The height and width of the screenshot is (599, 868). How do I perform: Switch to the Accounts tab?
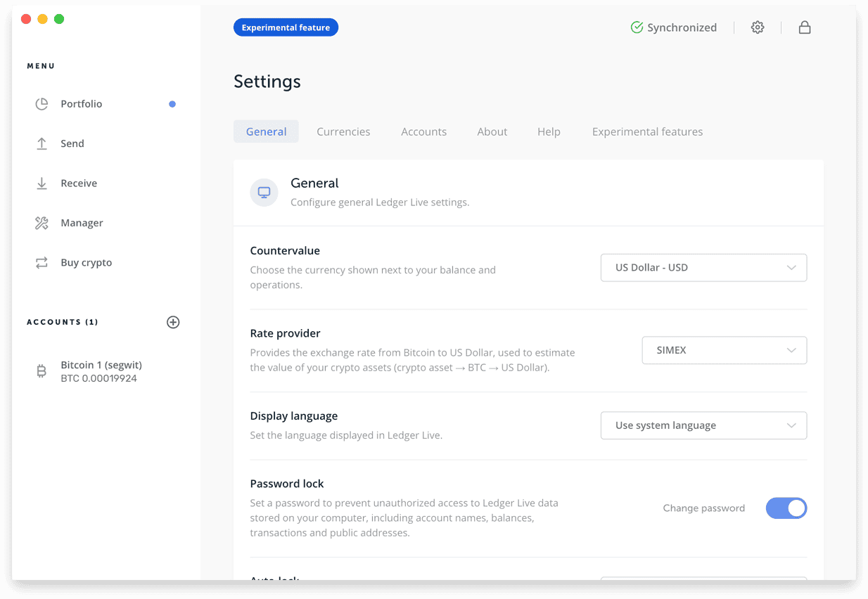point(423,131)
